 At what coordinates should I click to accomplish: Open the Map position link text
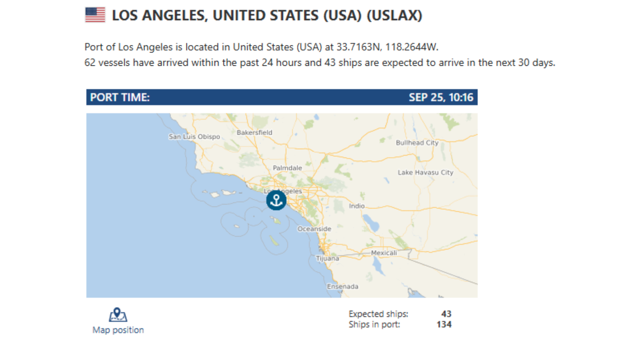(x=118, y=330)
